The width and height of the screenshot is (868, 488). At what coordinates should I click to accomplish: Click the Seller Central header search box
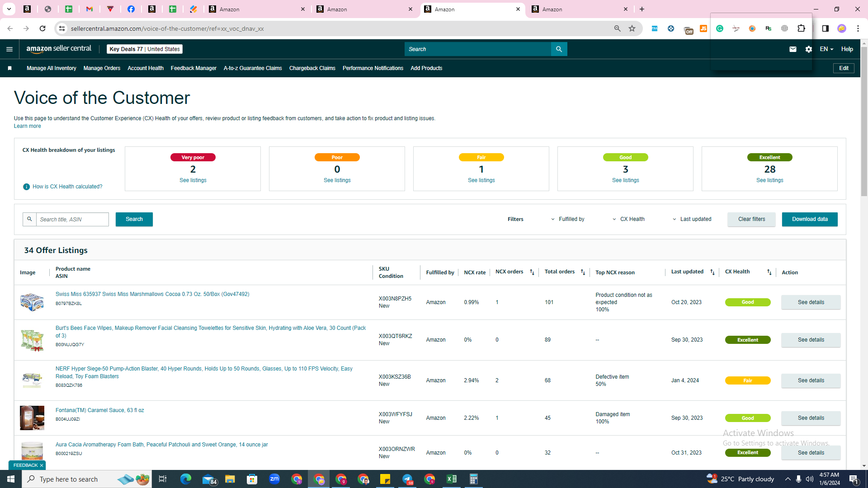pyautogui.click(x=477, y=49)
